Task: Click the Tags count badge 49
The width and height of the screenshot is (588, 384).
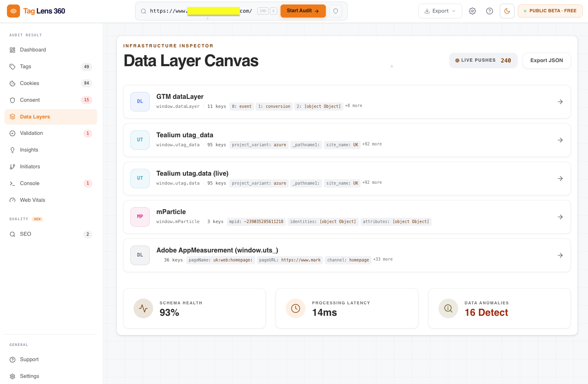Action: 87,67
